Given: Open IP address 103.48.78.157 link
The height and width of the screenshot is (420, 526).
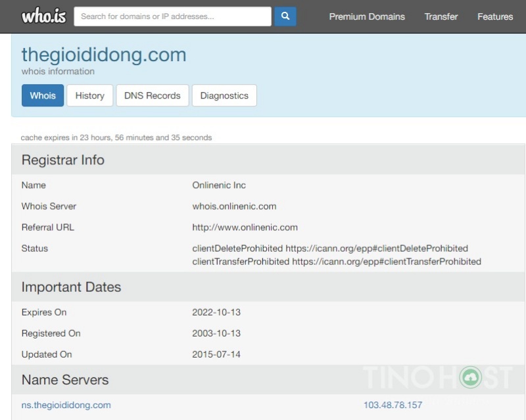Looking at the screenshot, I should (x=393, y=405).
